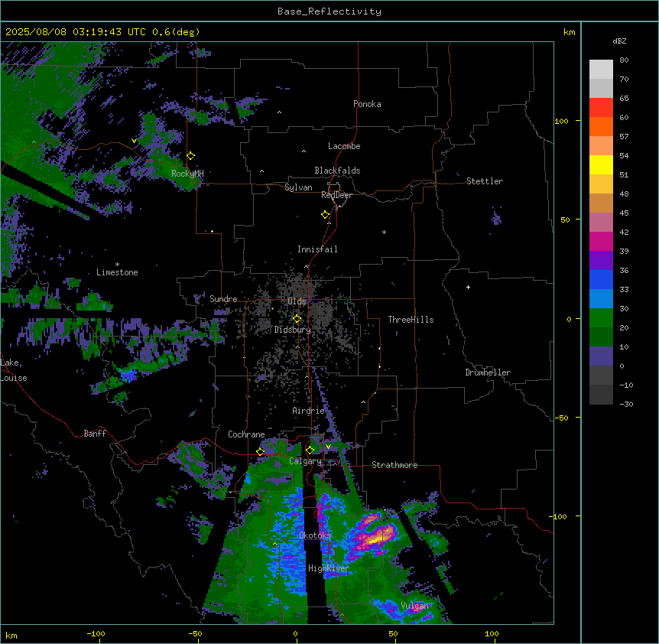Image resolution: width=659 pixels, height=644 pixels.
Task: Click the 80 value in the dBZ legend
Action: 624,60
